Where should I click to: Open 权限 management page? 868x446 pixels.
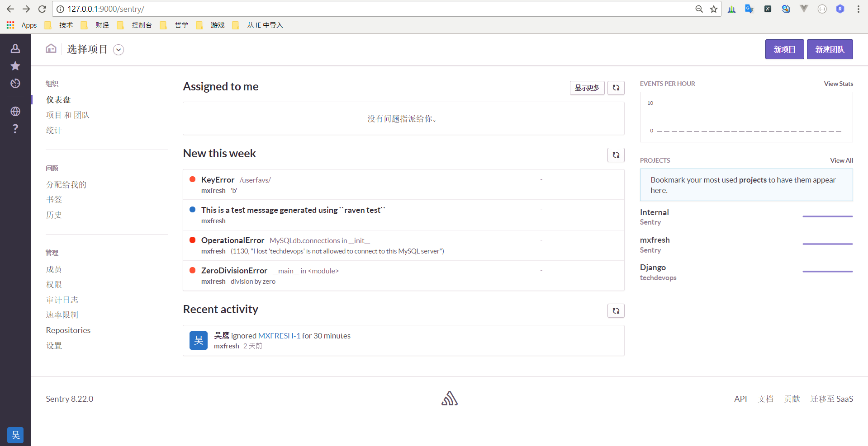click(x=54, y=284)
